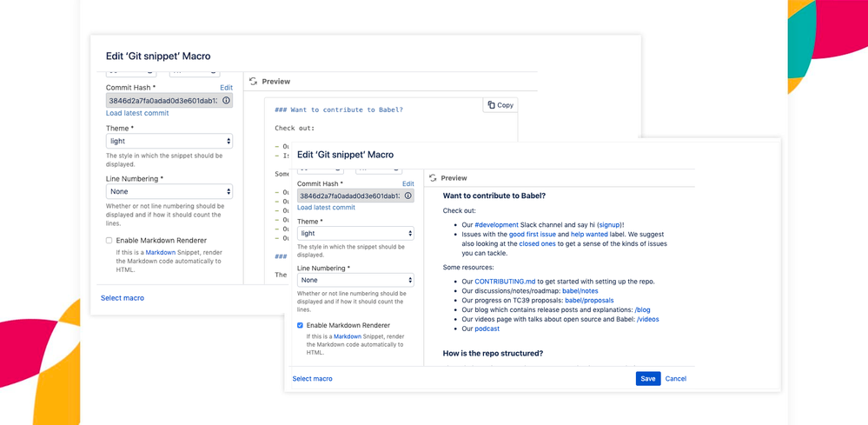868x425 pixels.
Task: Open the Theme dropdown in the front dialog
Action: pos(355,234)
